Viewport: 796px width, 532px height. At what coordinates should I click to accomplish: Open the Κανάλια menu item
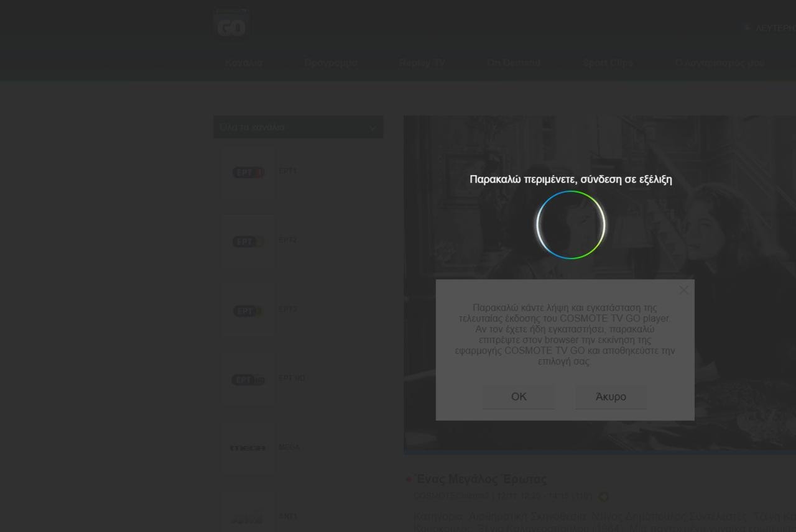point(244,63)
